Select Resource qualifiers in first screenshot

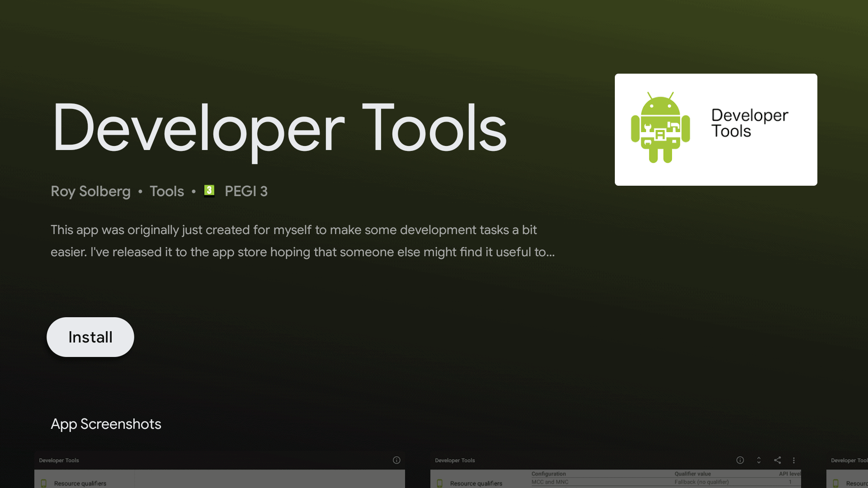pos(80,483)
